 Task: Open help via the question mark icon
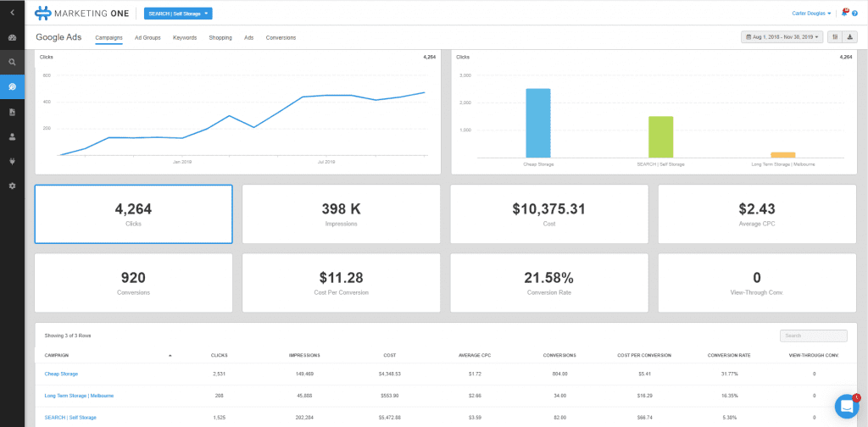(854, 14)
